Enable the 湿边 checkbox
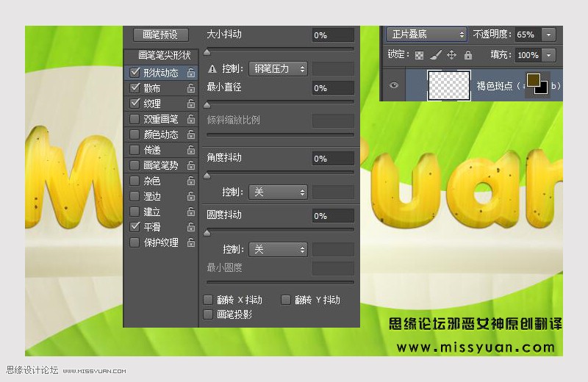Image resolution: width=588 pixels, height=382 pixels. coord(135,196)
